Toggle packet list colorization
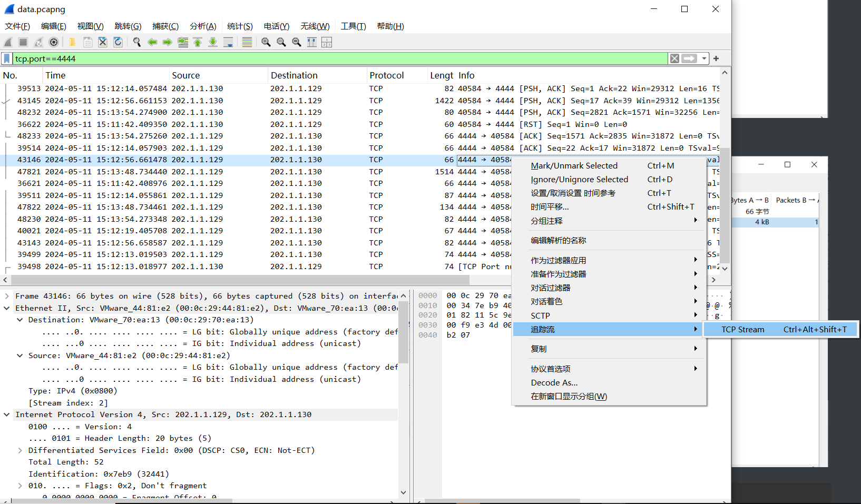The height and width of the screenshot is (504, 861). [247, 42]
